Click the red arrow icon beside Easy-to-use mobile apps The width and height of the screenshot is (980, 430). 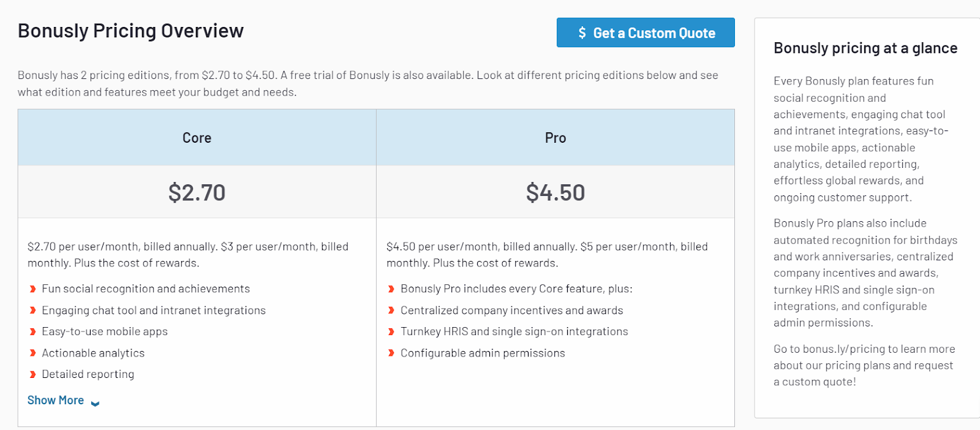33,331
